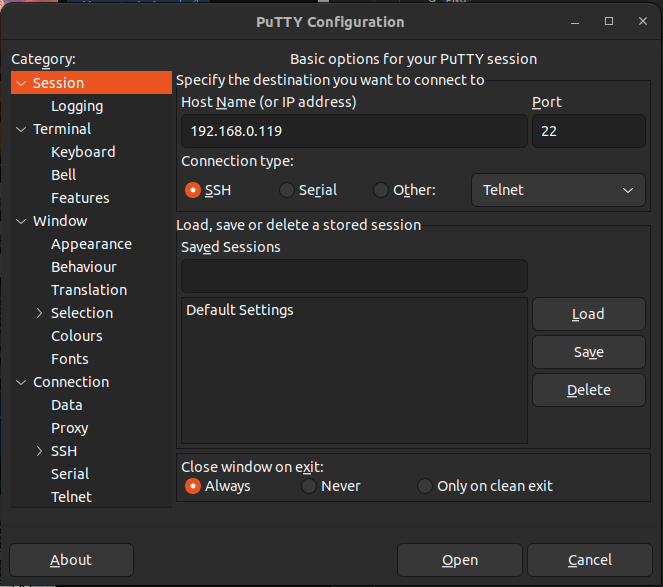
Task: Open the Telnet protocol dropdown
Action: (558, 190)
